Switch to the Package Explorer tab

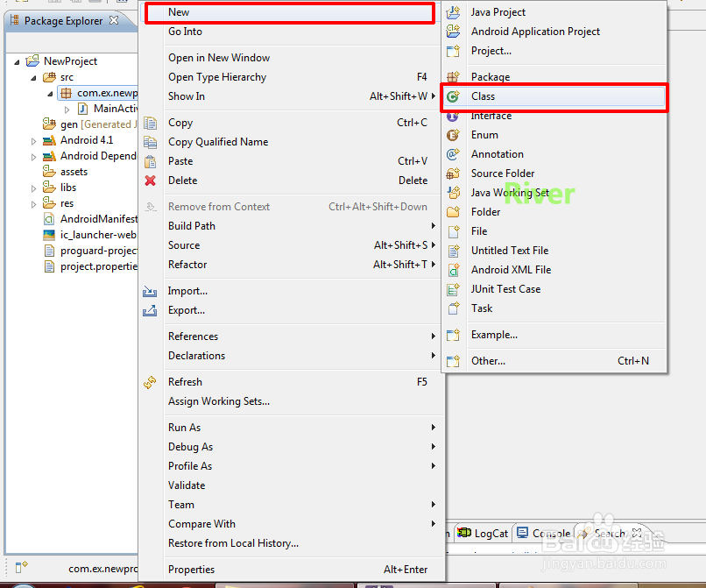(x=63, y=21)
